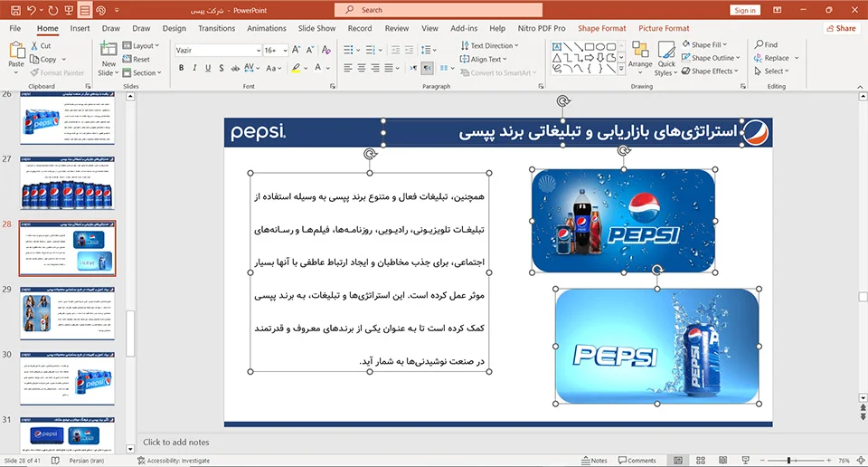Clear all formatting icon
The height and width of the screenshot is (467, 868).
pos(326,50)
